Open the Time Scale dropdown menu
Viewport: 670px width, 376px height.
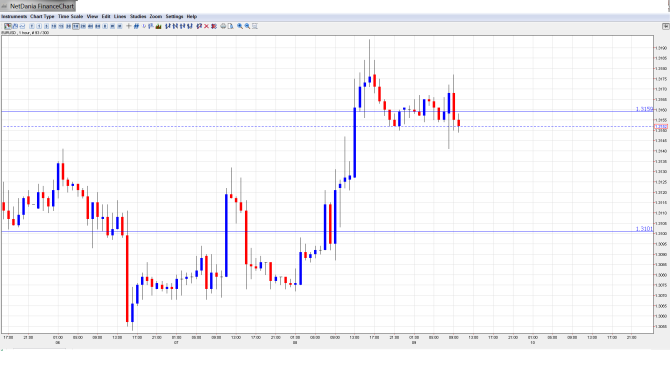[x=71, y=17]
